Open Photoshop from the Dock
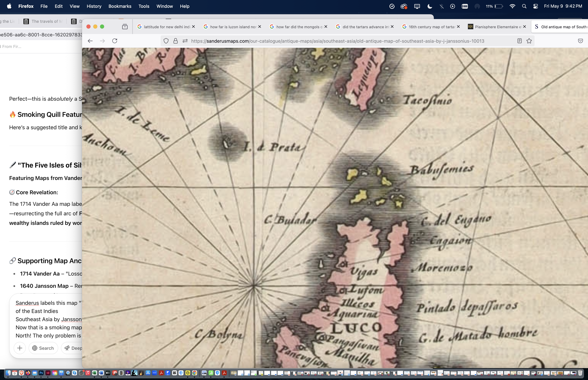This screenshot has width=588, height=380. (x=41, y=373)
